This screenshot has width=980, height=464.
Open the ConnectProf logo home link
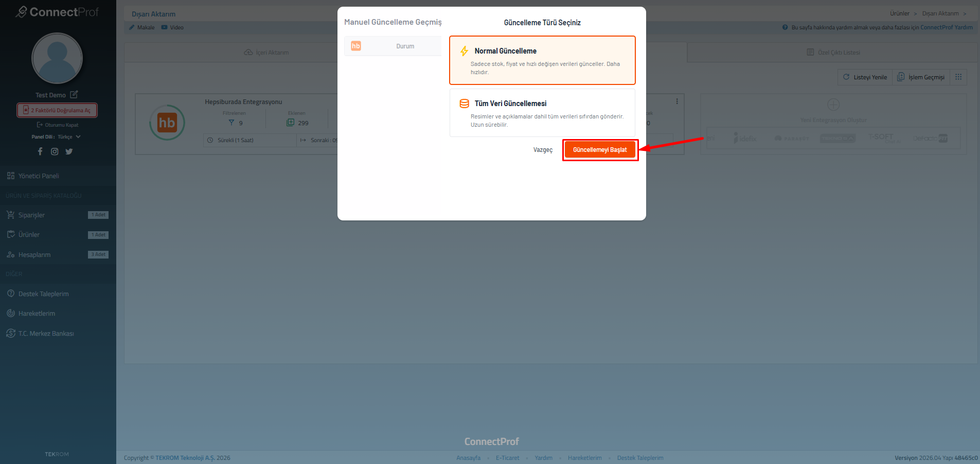click(57, 12)
